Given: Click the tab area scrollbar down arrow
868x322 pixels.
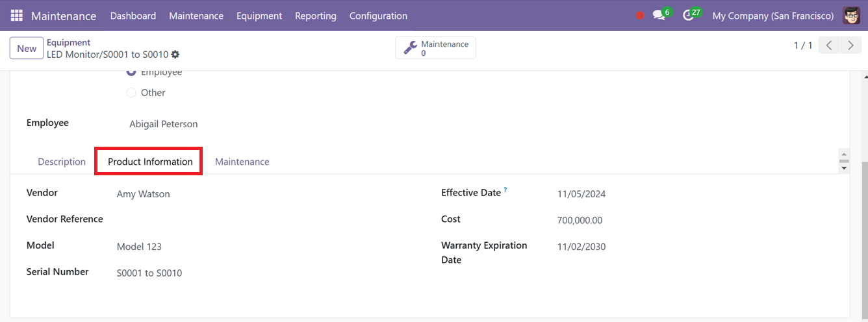Looking at the screenshot, I should point(844,168).
